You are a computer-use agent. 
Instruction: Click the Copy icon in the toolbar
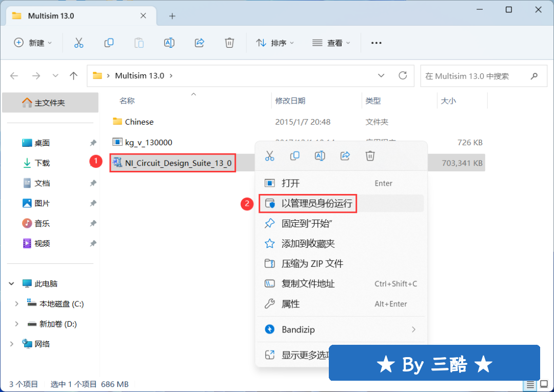(109, 43)
